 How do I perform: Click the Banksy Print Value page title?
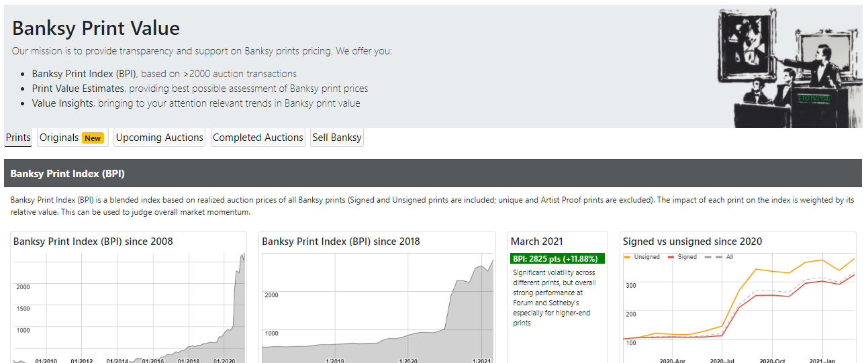point(96,28)
